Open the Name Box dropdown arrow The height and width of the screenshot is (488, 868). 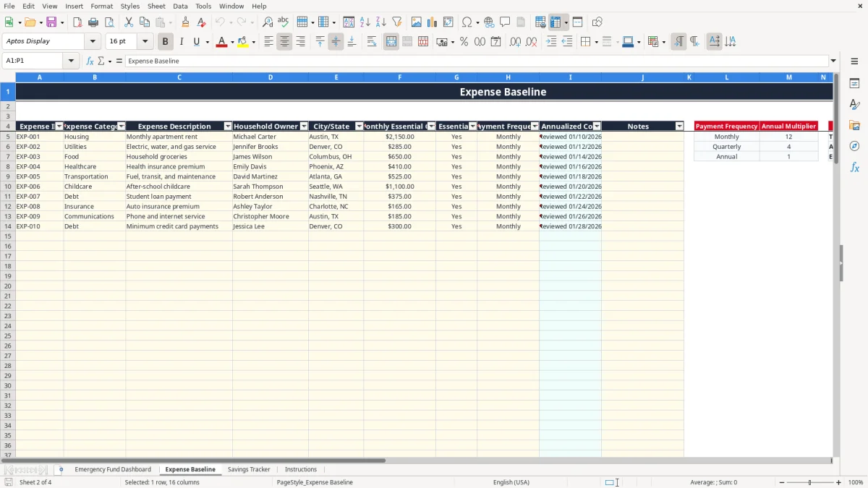[x=71, y=61]
